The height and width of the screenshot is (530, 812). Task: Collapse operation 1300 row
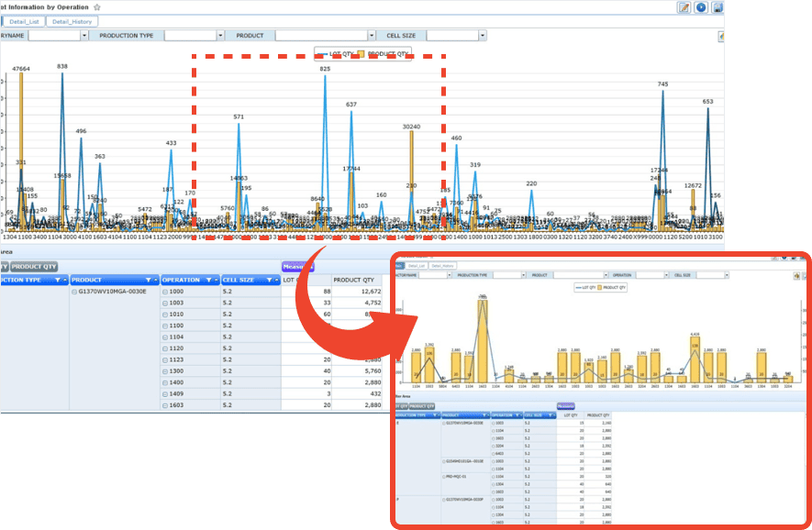pyautogui.click(x=165, y=371)
